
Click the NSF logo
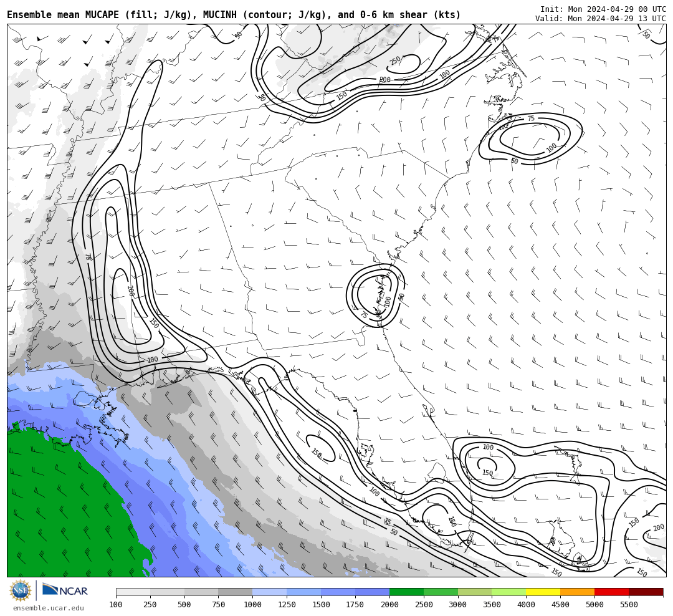tap(21, 590)
